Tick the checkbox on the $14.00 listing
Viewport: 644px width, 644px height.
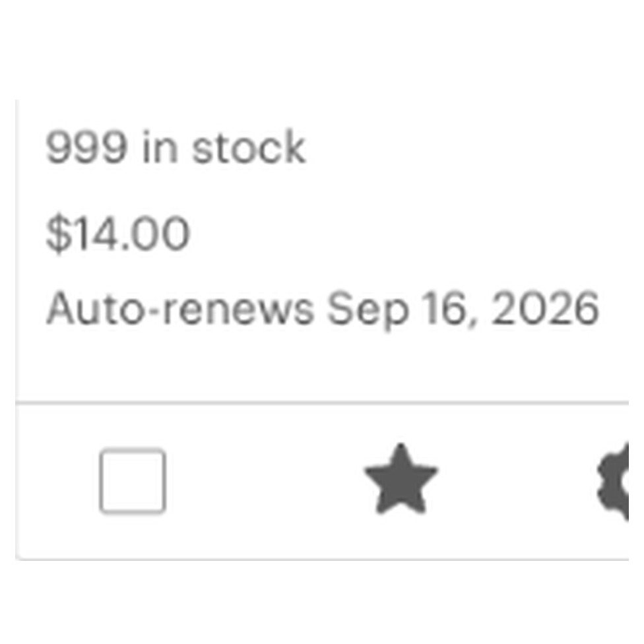133,481
